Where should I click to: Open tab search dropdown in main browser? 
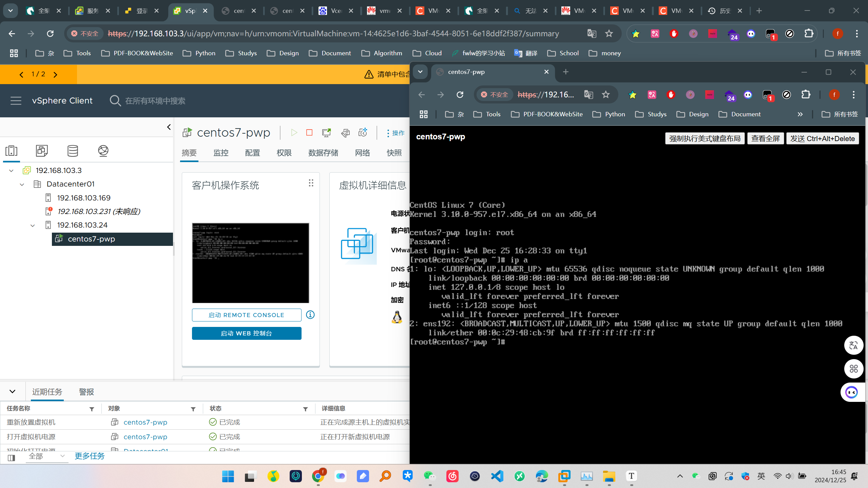pos(11,11)
